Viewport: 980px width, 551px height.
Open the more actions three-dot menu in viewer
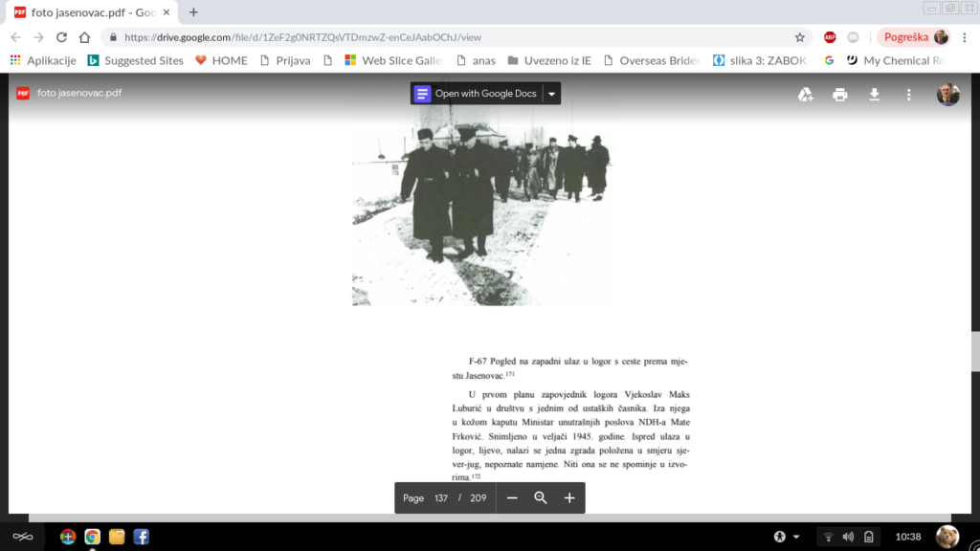[908, 94]
